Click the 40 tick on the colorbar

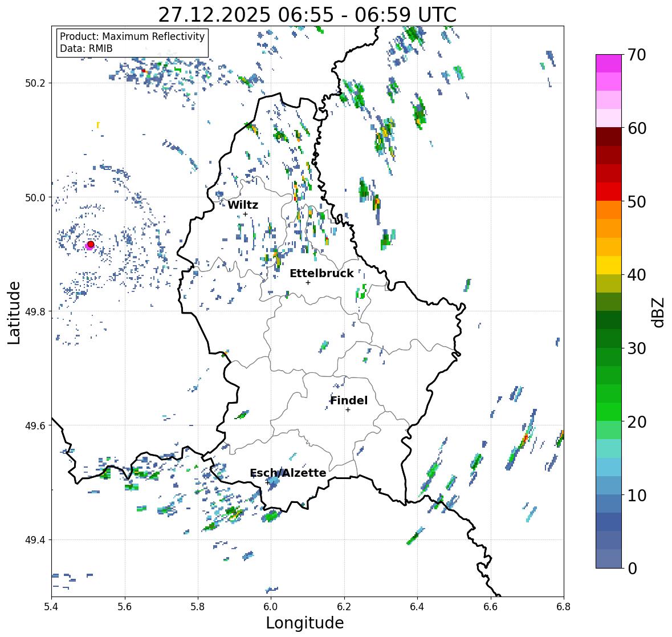[x=637, y=275]
